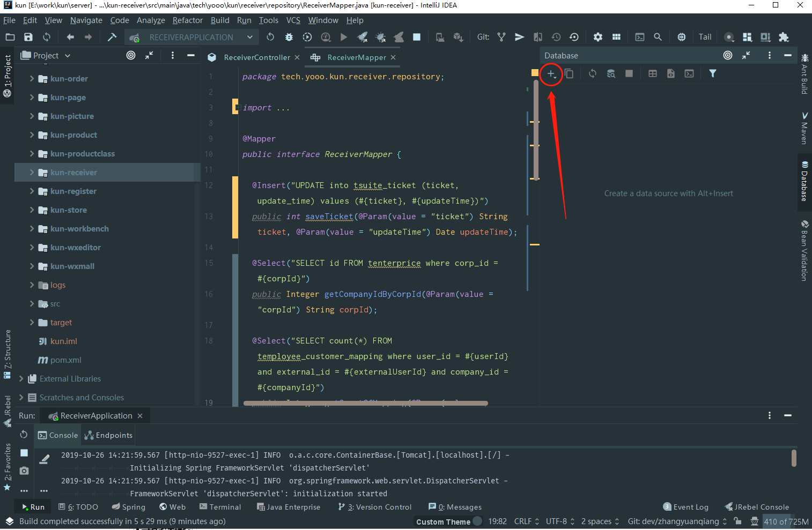Click the Run with Coverage icon

coord(307,37)
